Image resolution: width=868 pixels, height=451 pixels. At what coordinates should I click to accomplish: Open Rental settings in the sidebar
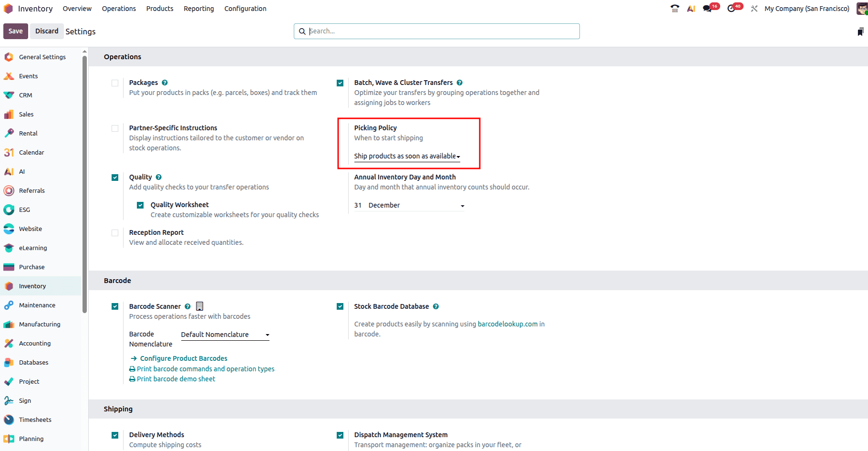click(x=41, y=133)
